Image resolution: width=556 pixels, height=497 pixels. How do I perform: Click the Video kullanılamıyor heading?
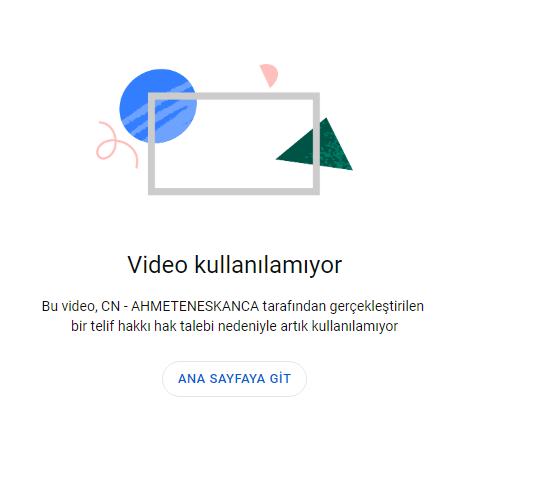pos(234,265)
